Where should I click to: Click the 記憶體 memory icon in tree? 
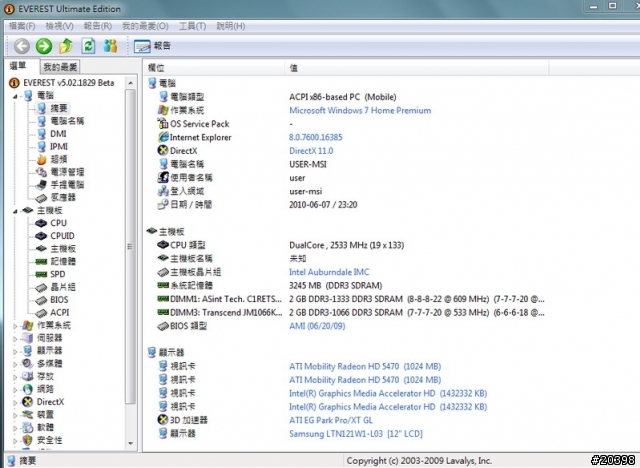pyautogui.click(x=41, y=262)
